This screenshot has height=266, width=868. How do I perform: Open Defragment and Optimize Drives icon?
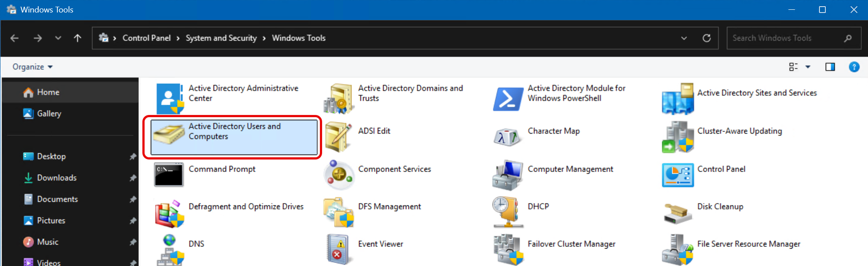[x=170, y=213]
